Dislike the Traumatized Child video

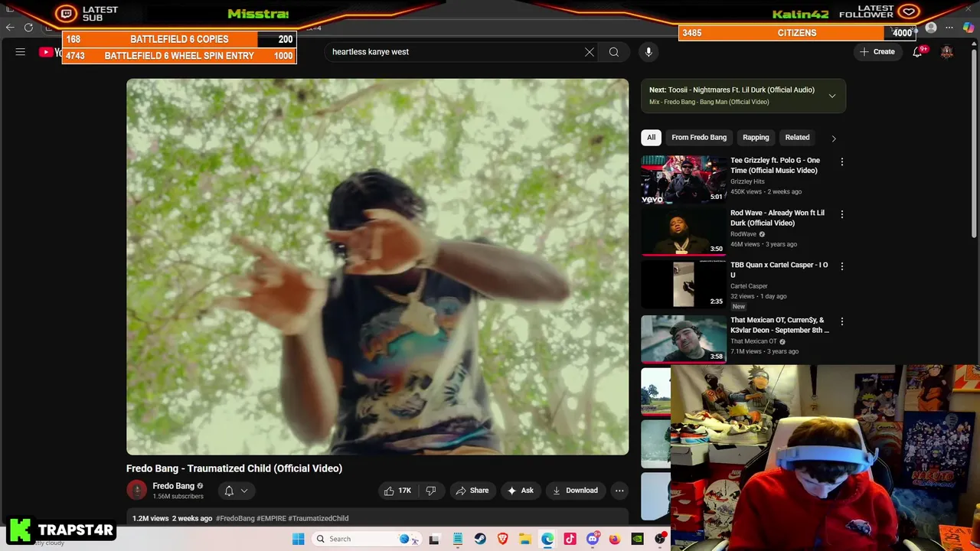pos(431,491)
